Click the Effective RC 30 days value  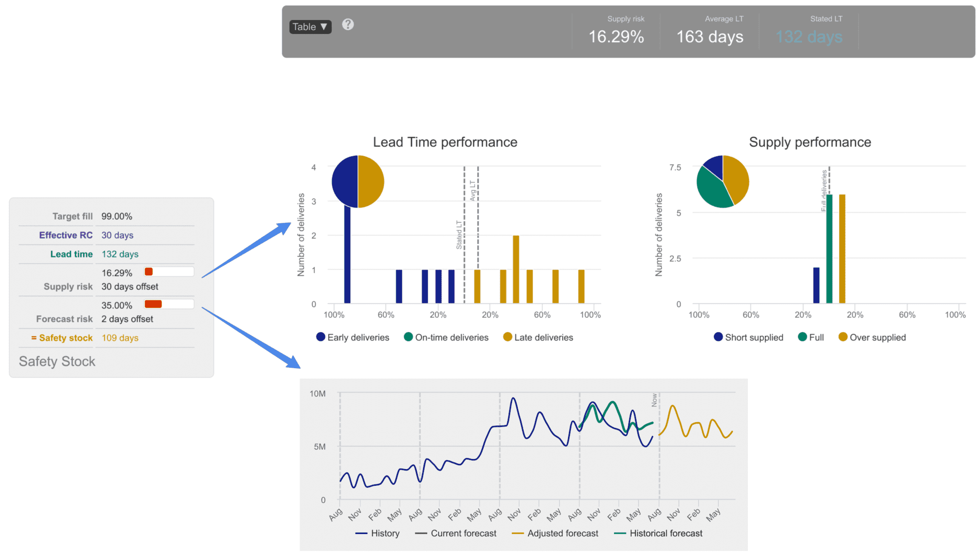pos(117,235)
